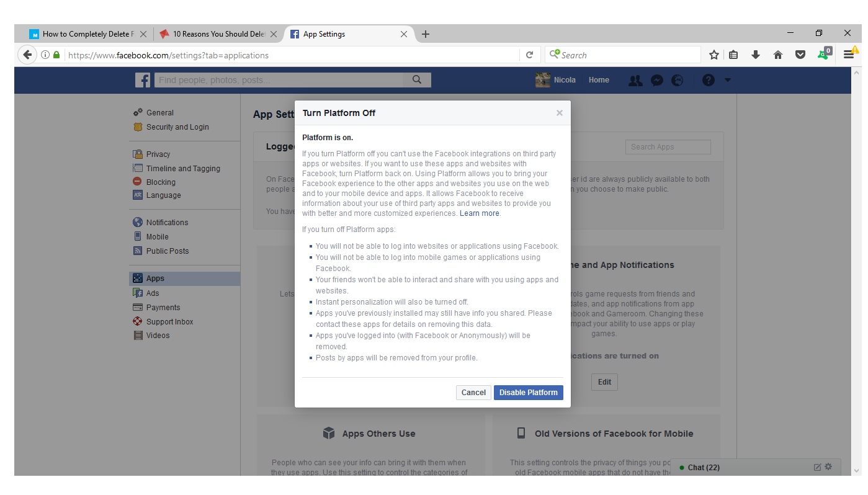This screenshot has height=495, width=868.
Task: Click Edit under app notifications
Action: (604, 382)
